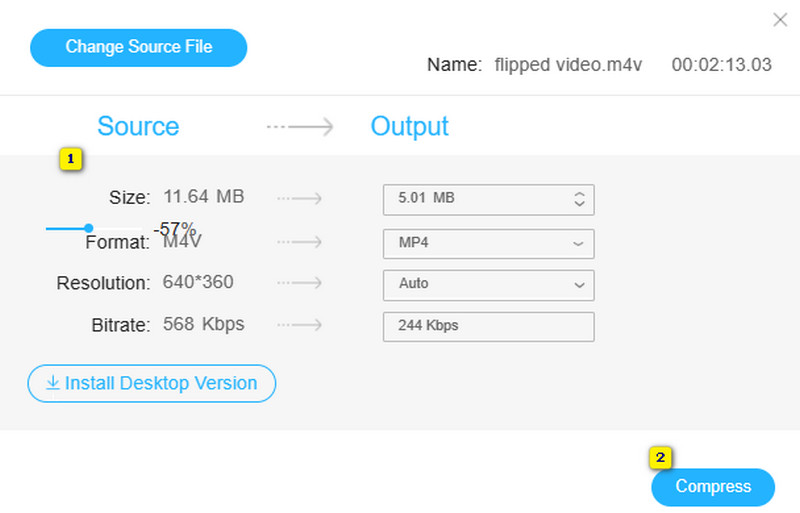Expand the Auto resolution dropdown
The width and height of the screenshot is (800, 513).
pos(488,284)
